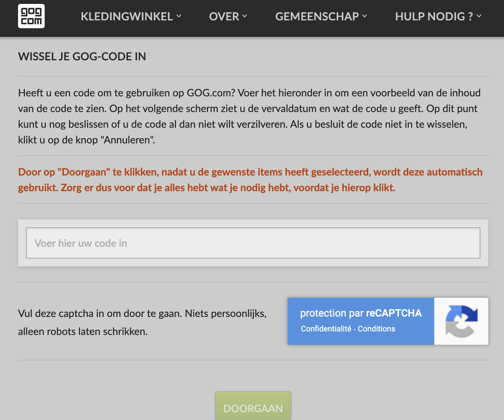Expand the chevron next to KLEDINGWINKEL
Screen dimensions: 504x420
click(179, 16)
